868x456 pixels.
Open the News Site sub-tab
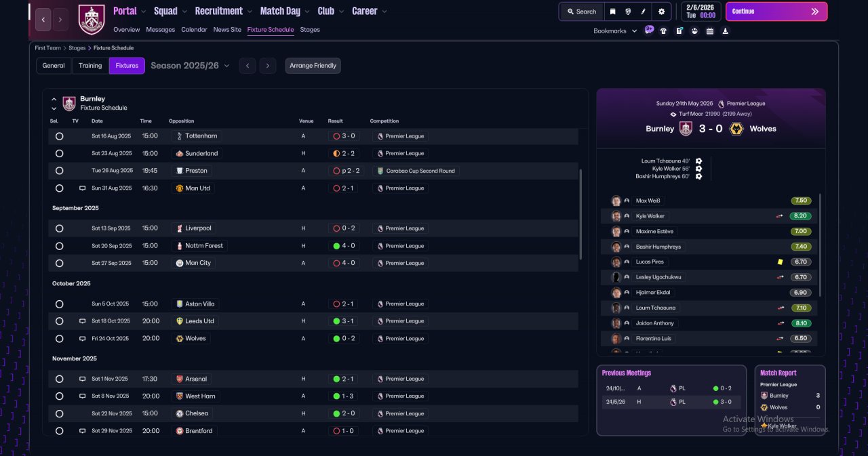227,30
